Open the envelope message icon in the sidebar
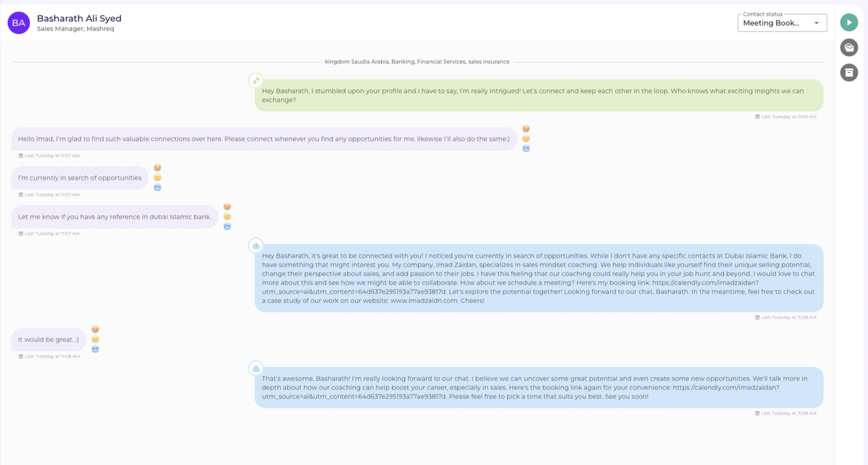Screen dimensions: 868x465 click(849, 48)
